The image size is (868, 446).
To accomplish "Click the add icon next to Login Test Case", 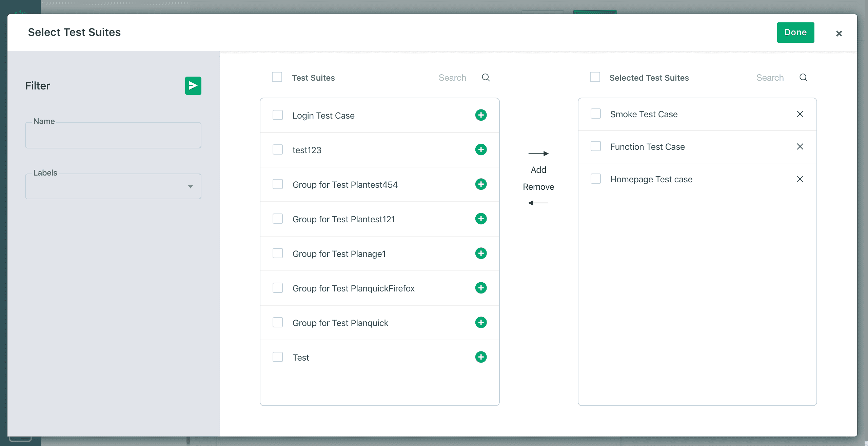I will [x=481, y=115].
